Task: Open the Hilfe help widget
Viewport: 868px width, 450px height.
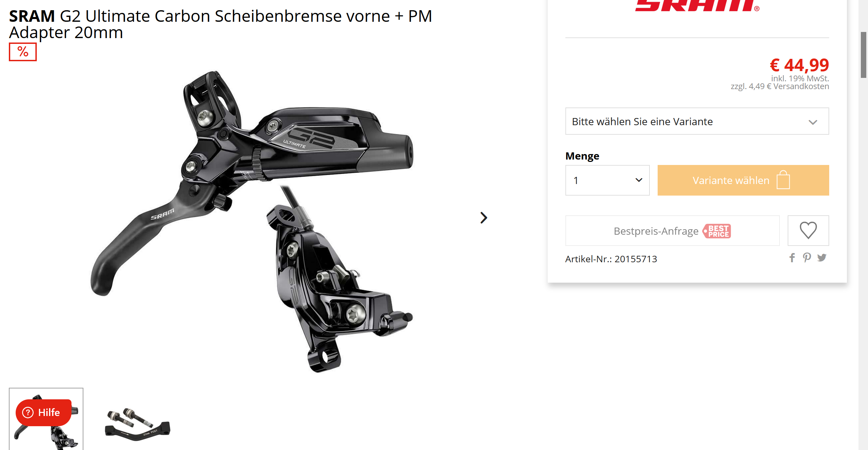Action: point(43,412)
